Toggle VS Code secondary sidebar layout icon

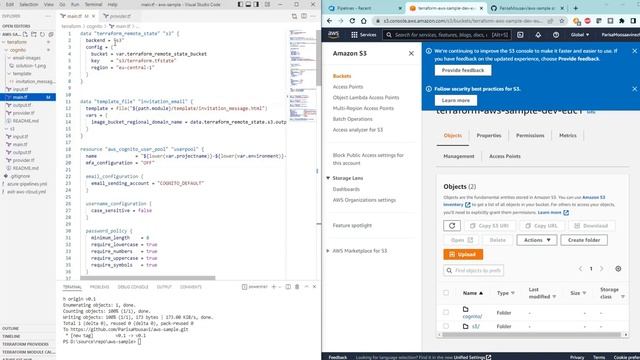point(256,4)
